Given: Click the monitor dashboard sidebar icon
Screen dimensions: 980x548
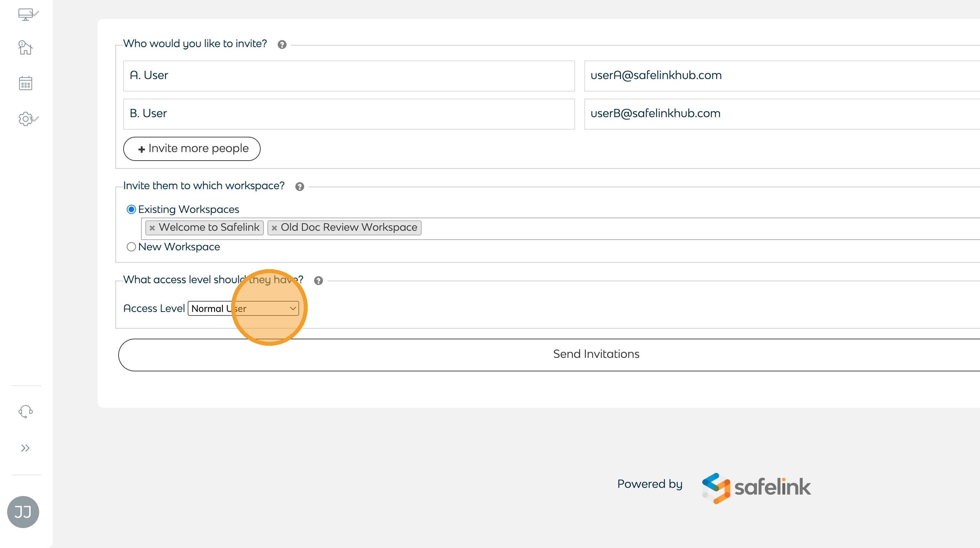Looking at the screenshot, I should pos(26,15).
